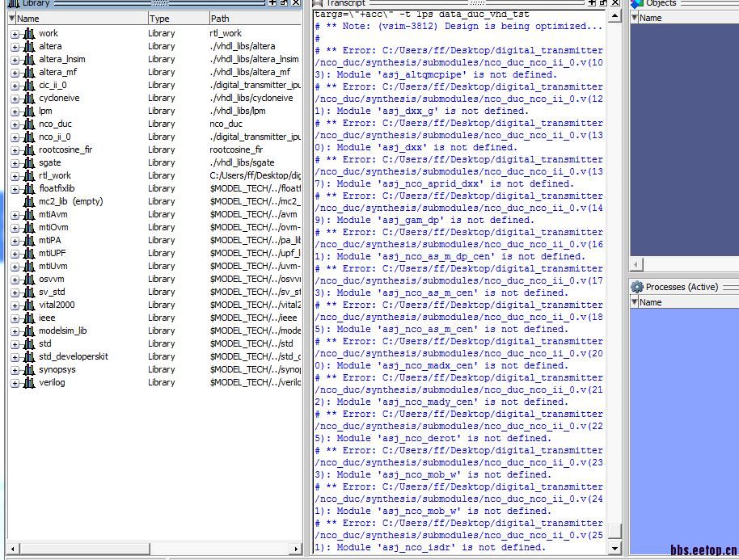The width and height of the screenshot is (739, 560).
Task: Select the mtiOvm library icon
Action: coord(29,228)
